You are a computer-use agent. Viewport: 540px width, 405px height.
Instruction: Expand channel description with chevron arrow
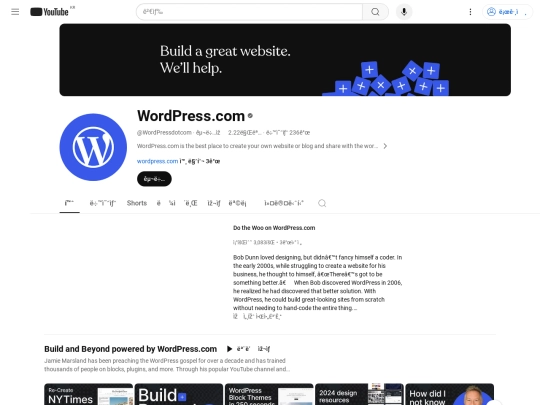pyautogui.click(x=385, y=146)
